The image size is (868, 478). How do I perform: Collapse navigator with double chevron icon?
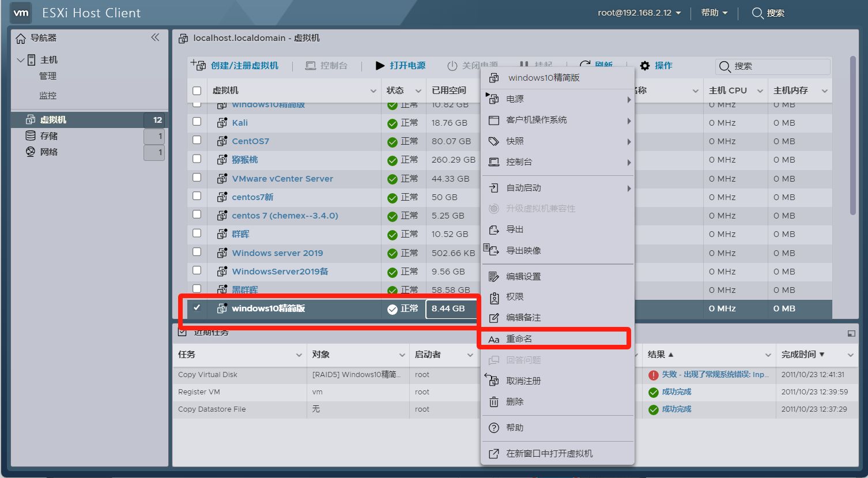click(155, 37)
